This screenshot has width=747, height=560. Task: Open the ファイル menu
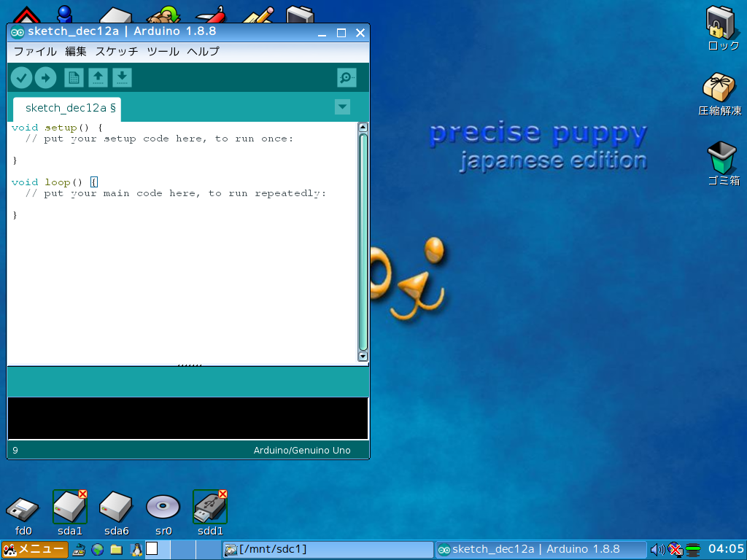tap(35, 52)
